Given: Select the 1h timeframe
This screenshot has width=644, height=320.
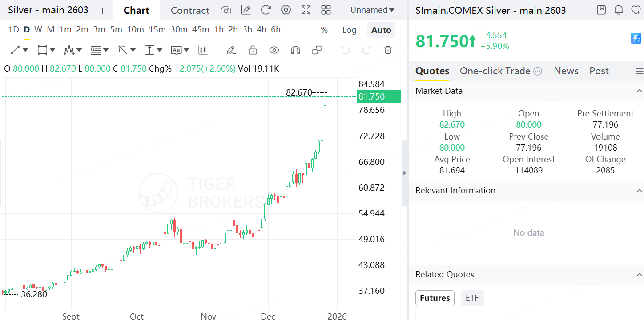Looking at the screenshot, I should point(219,30).
